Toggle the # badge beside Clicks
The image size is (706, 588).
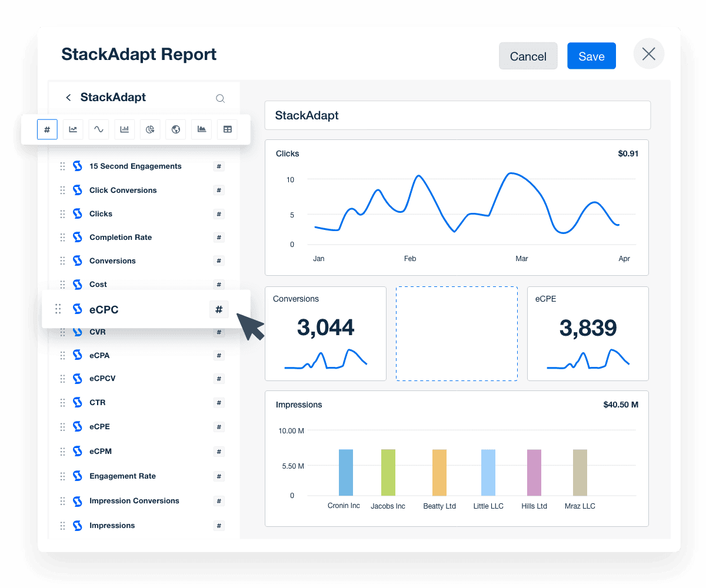(218, 213)
